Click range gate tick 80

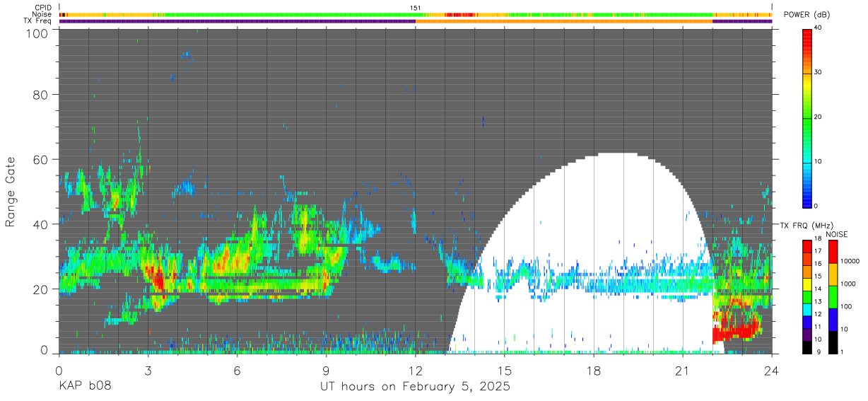pyautogui.click(x=42, y=94)
